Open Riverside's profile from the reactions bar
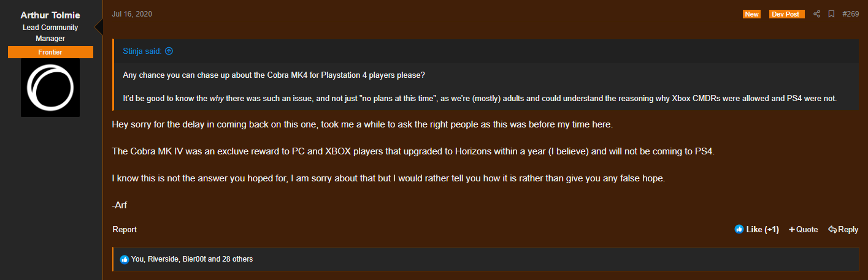The width and height of the screenshot is (868, 280). 163,259
